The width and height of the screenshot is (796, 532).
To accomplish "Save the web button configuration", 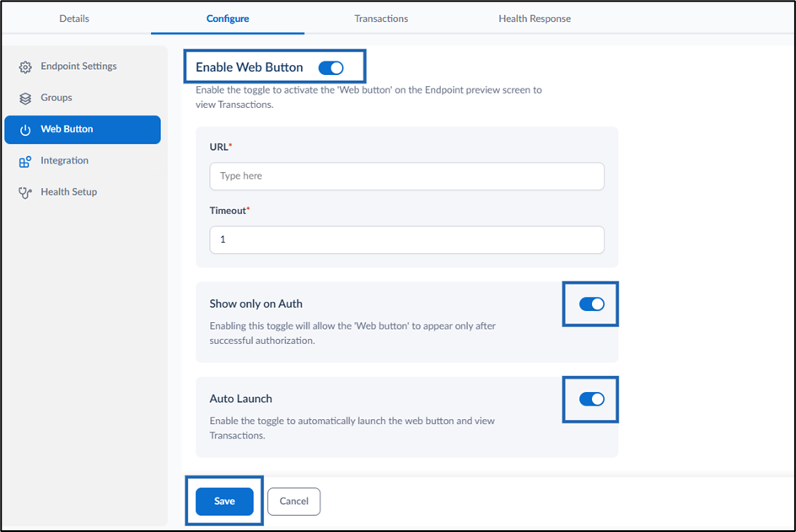I will click(x=224, y=502).
